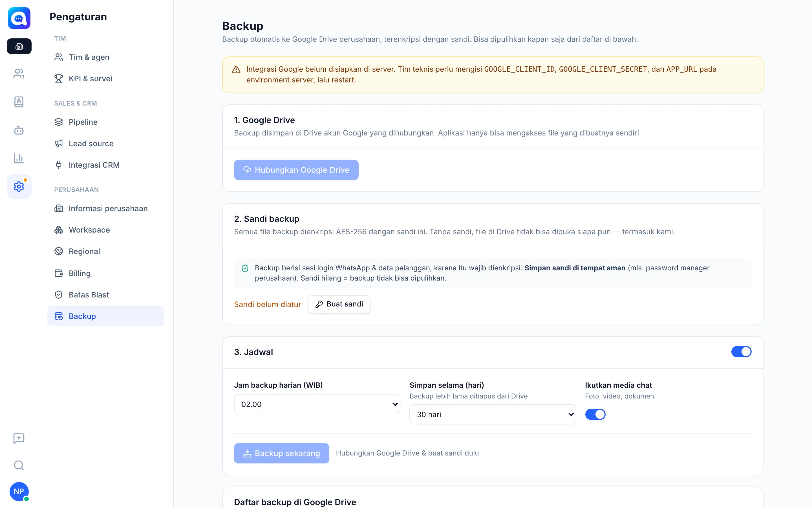
Task: Click the yellow warning triangle icon in the banner
Action: [x=236, y=69]
